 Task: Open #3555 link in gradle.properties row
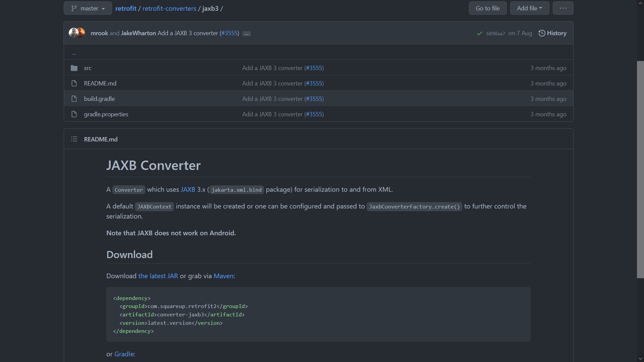tap(314, 114)
